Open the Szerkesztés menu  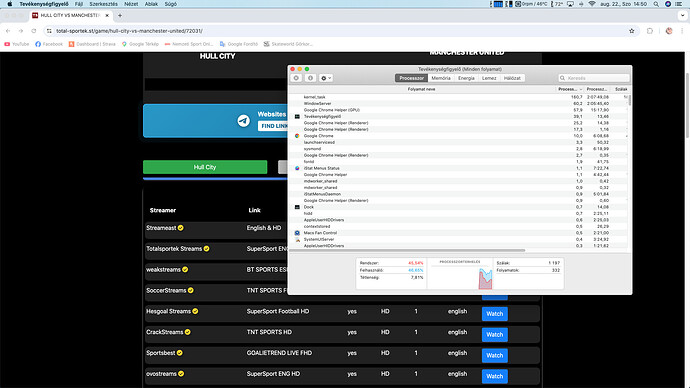pyautogui.click(x=103, y=4)
